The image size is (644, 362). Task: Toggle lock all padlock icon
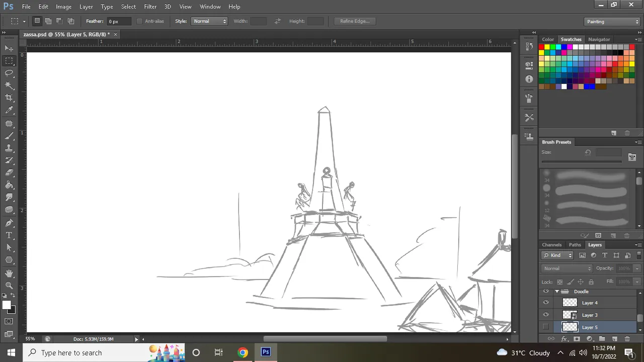591,282
